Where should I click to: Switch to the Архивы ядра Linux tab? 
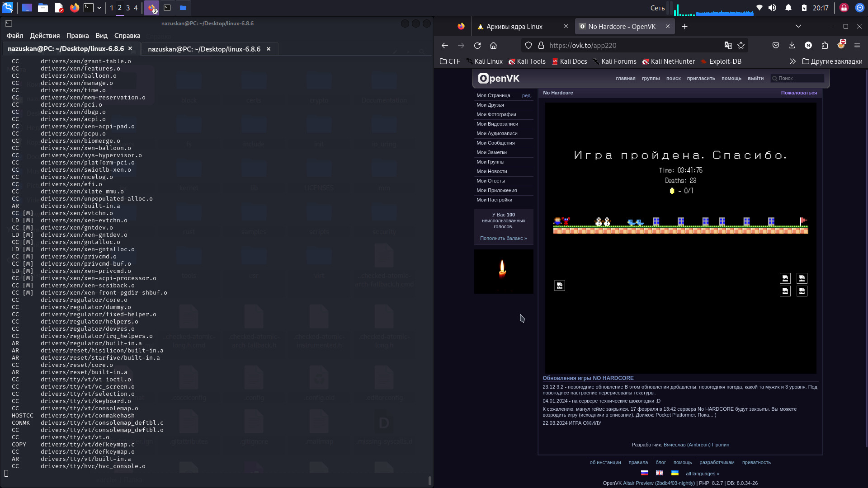(514, 27)
